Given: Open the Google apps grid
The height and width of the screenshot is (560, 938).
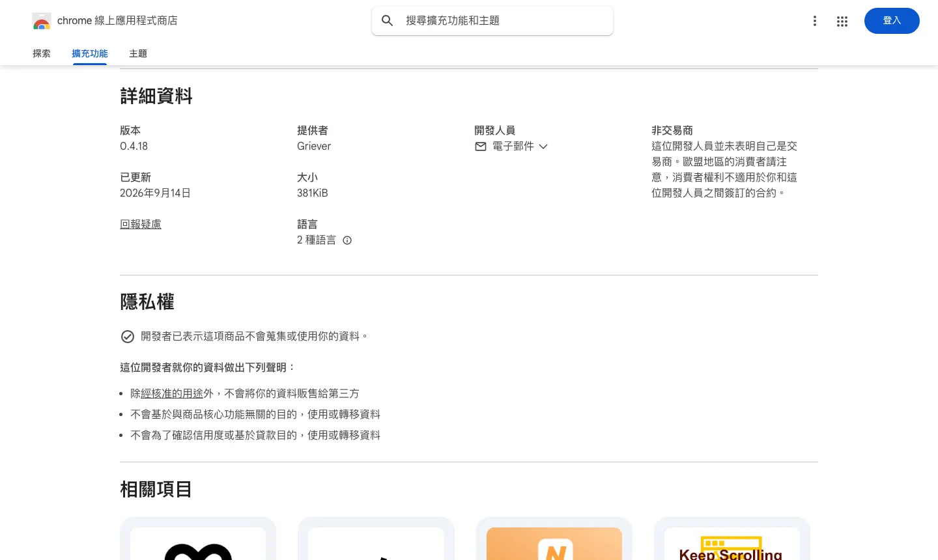Looking at the screenshot, I should coord(842,21).
